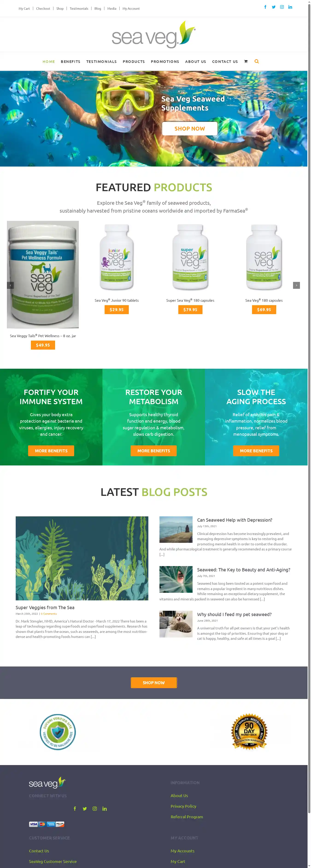
Task: Click More Benefits under Restore Your Metabolism
Action: pyautogui.click(x=154, y=451)
